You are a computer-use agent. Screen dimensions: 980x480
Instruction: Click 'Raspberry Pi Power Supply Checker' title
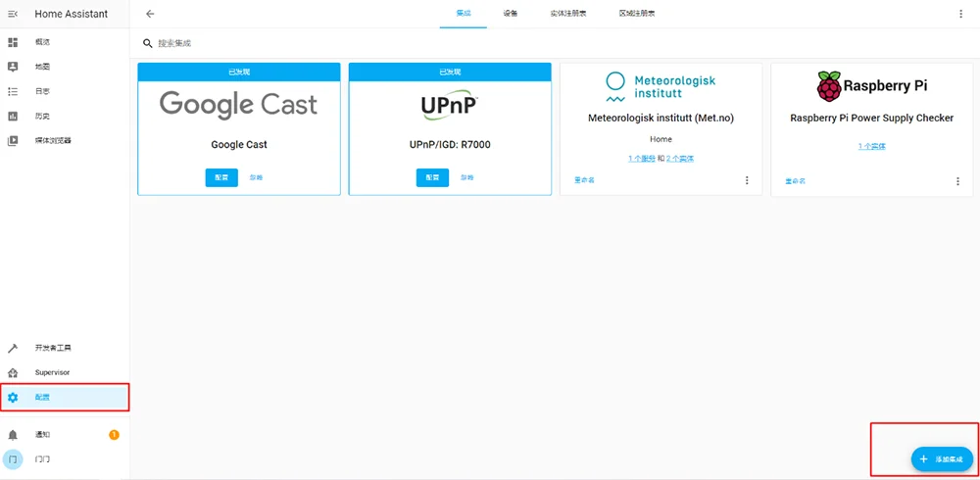click(x=872, y=118)
